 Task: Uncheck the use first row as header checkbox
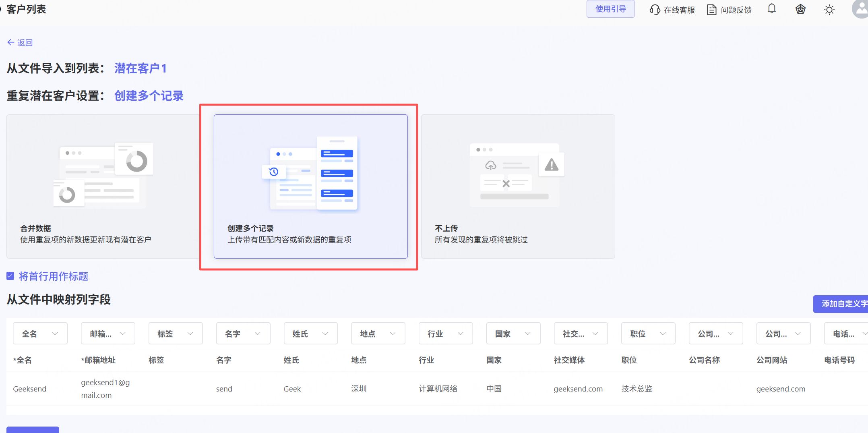[x=10, y=276]
